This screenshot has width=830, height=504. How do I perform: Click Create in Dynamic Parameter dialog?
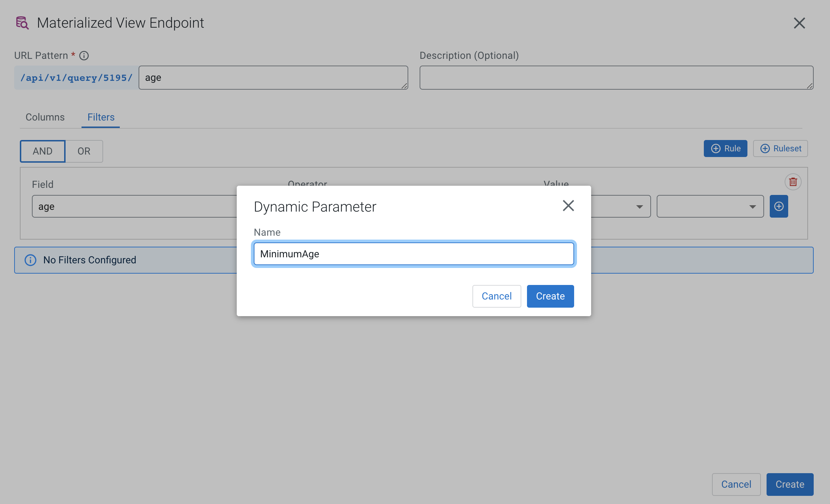[550, 296]
